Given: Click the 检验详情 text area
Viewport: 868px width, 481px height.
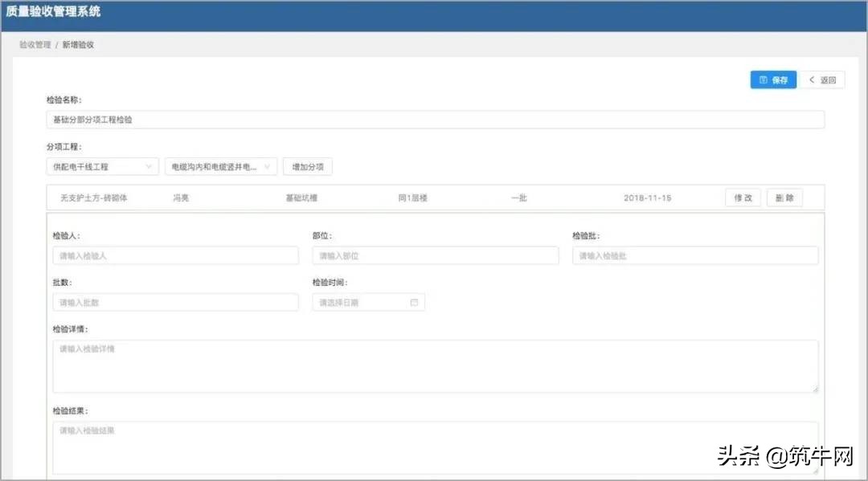Looking at the screenshot, I should click(434, 365).
